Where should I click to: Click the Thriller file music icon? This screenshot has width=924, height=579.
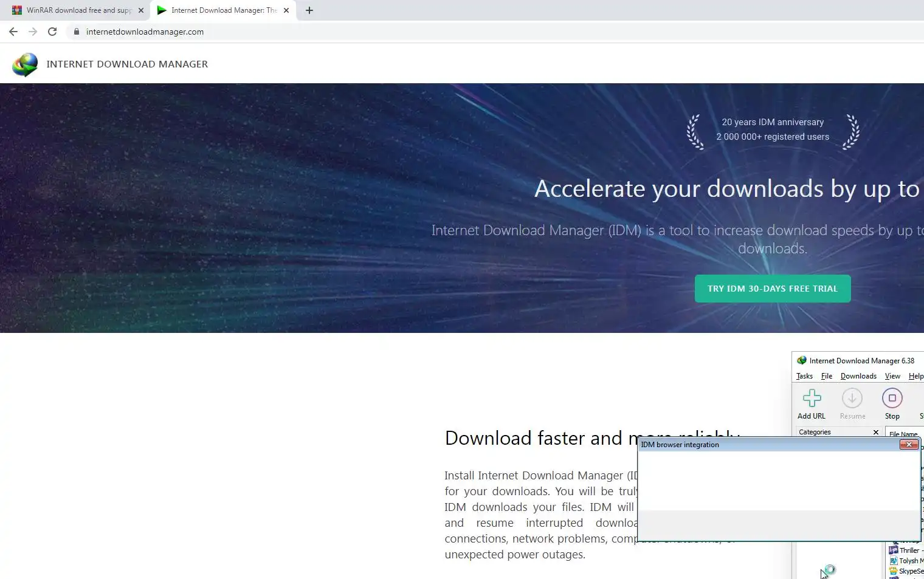pos(894,550)
